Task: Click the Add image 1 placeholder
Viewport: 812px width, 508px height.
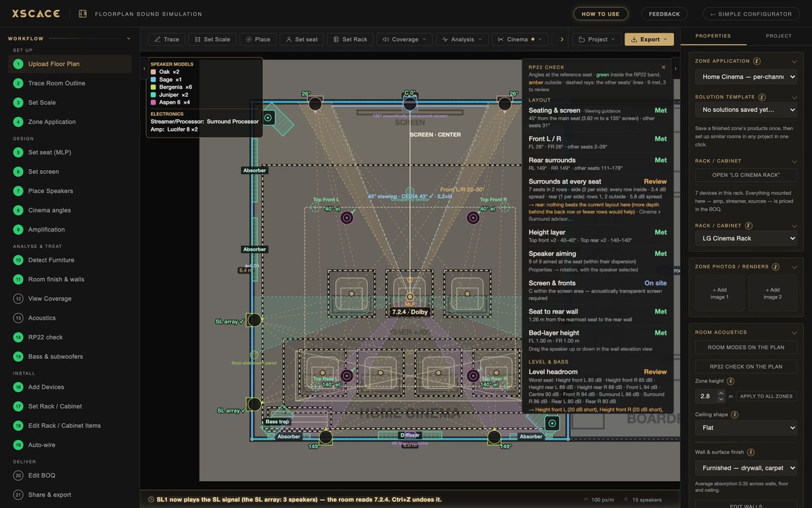Action: [719, 293]
